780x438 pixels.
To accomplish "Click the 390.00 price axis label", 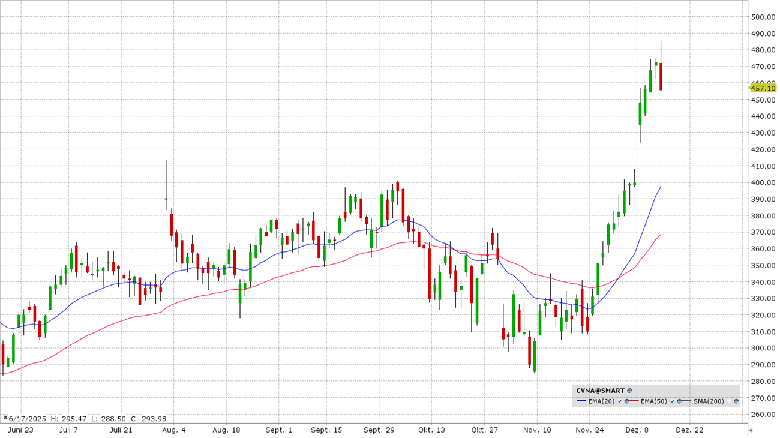I will pos(764,199).
